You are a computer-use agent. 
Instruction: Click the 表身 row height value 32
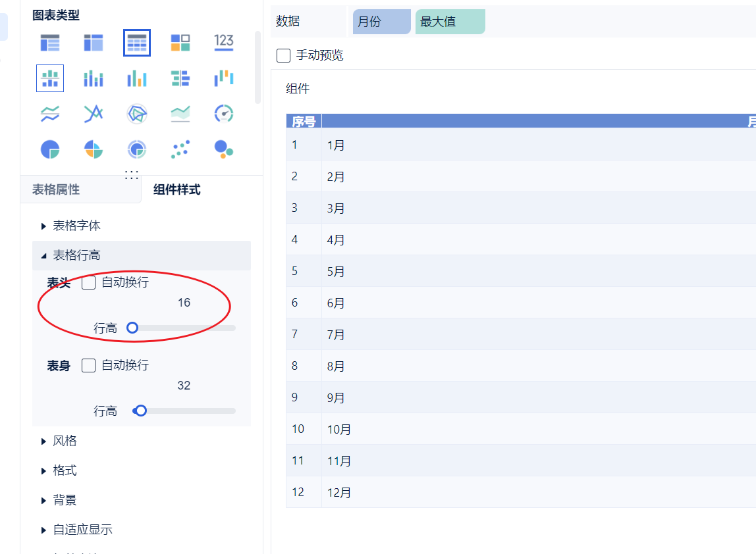click(x=184, y=386)
